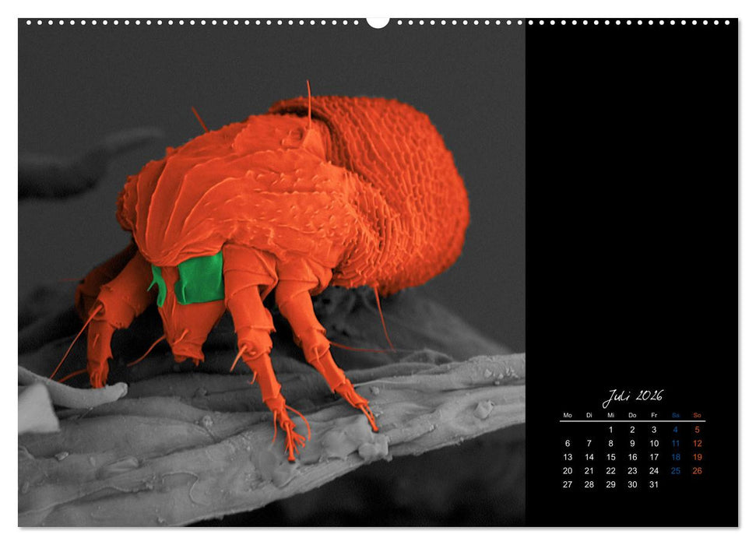Select the Monday 'Mo' column header
This screenshot has width=756, height=545.
(568, 415)
